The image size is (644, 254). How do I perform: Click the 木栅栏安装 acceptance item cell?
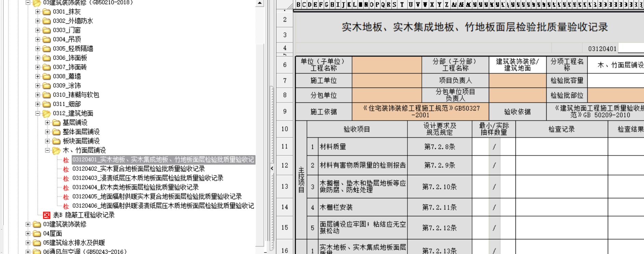pos(363,207)
